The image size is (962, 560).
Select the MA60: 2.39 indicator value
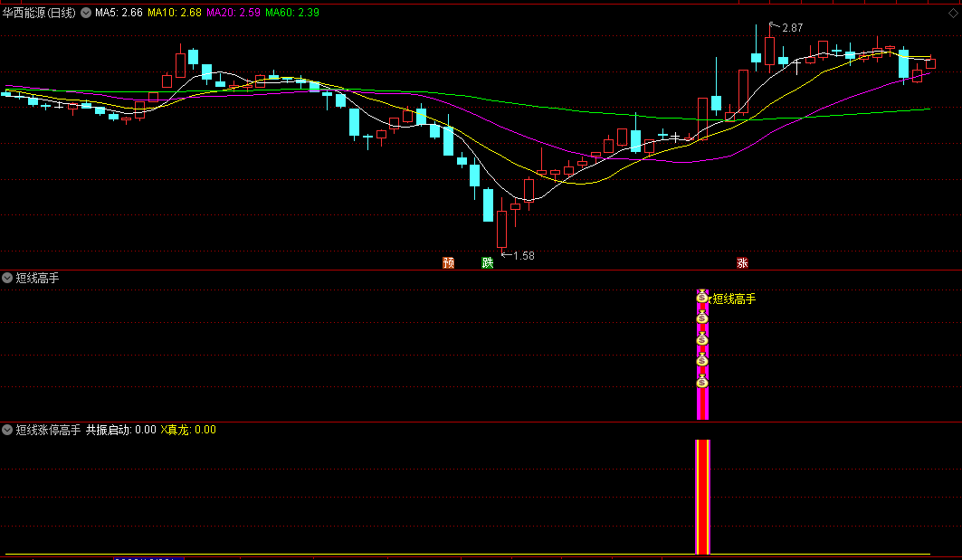coord(292,13)
